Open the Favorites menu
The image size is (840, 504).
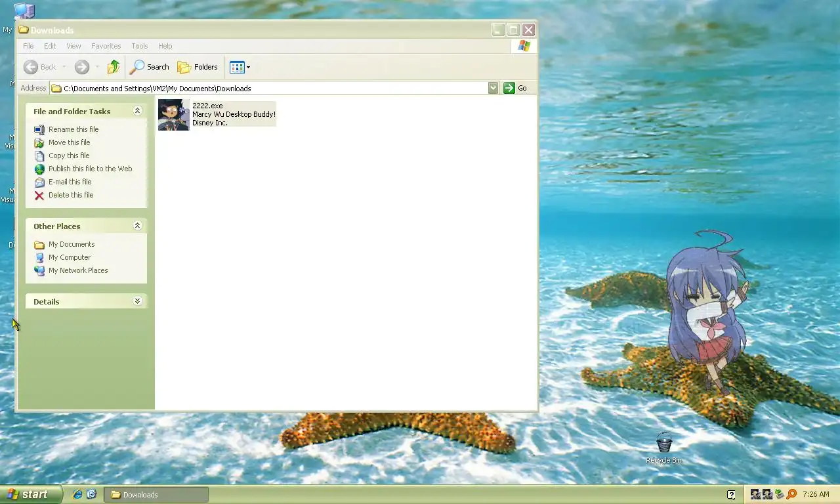click(106, 46)
